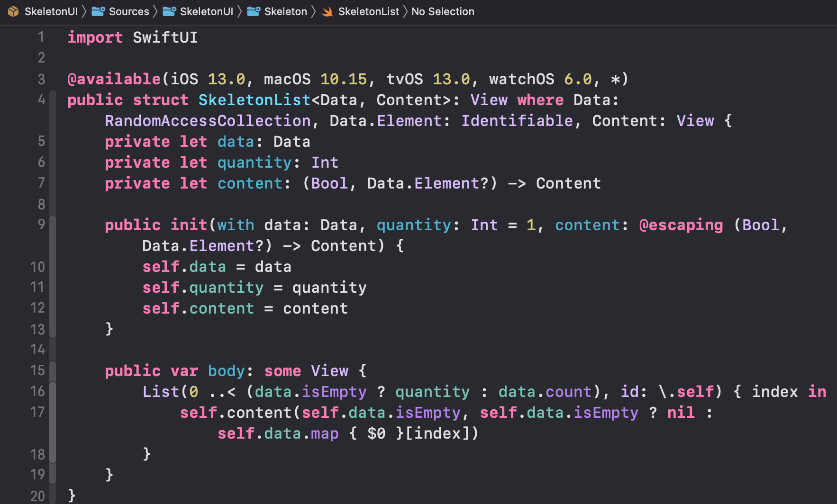This screenshot has width=837, height=504.
Task: Click 'SwiftUI' on line 1
Action: (165, 37)
